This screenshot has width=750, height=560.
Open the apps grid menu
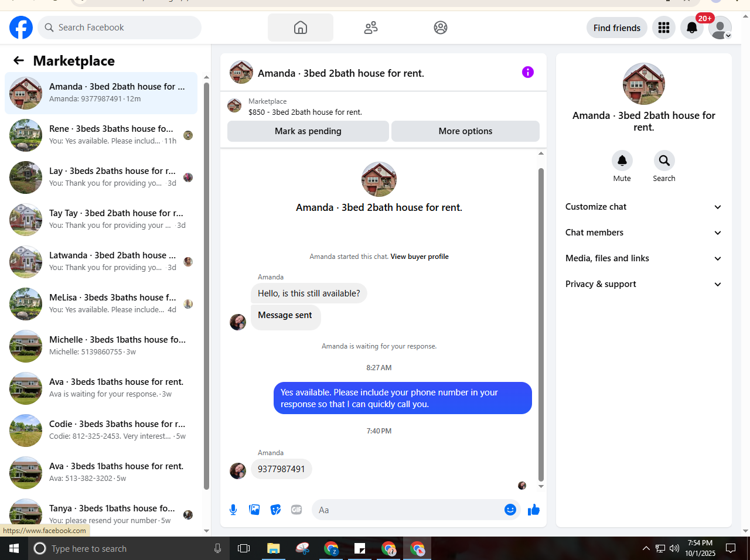pos(664,28)
